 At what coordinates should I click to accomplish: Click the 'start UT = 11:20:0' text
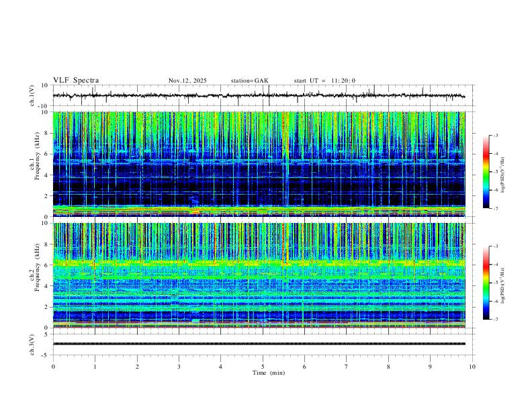coord(324,81)
